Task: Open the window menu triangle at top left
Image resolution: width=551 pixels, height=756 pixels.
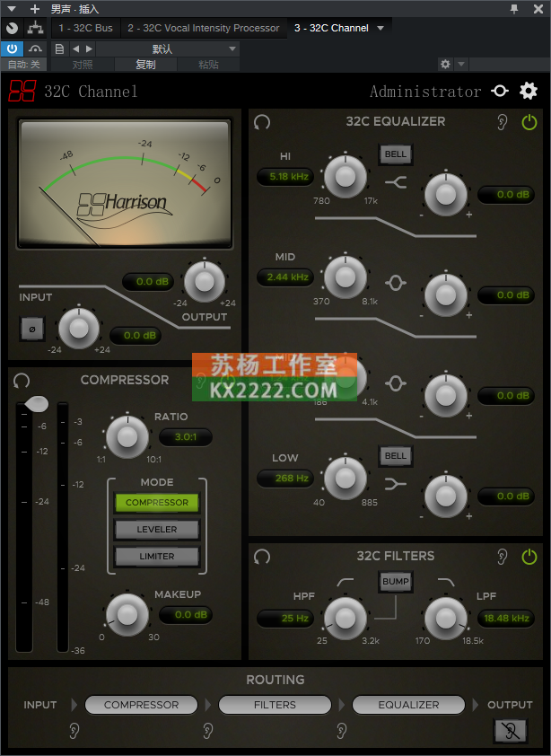Action: click(x=12, y=9)
